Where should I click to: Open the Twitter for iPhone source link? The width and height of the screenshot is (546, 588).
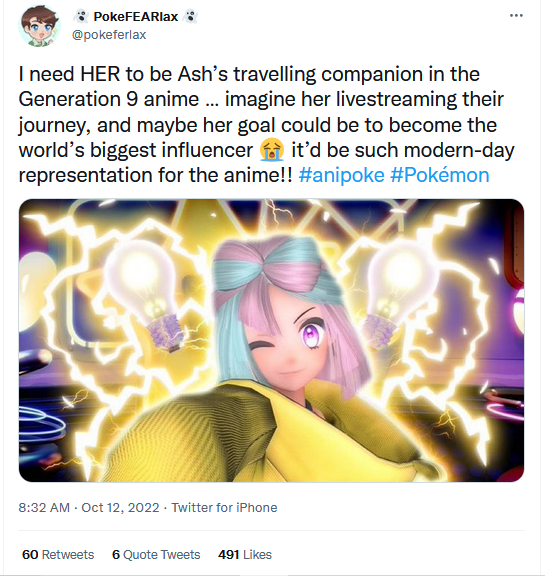point(224,507)
